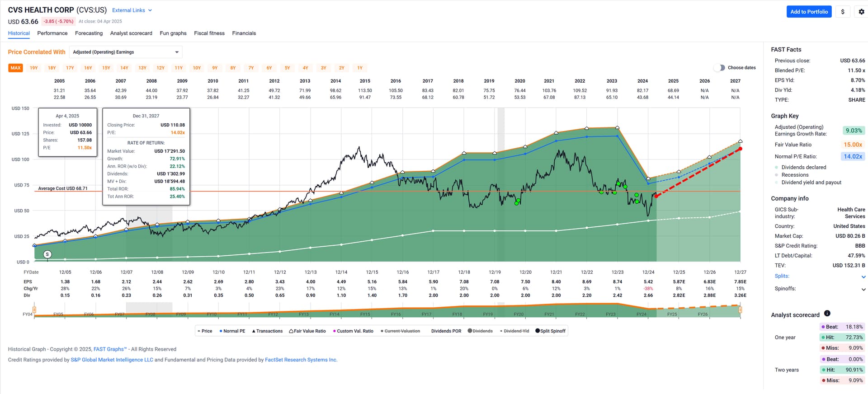The height and width of the screenshot is (394, 868).
Task: Click the split marker S on the chart
Action: [47, 254]
